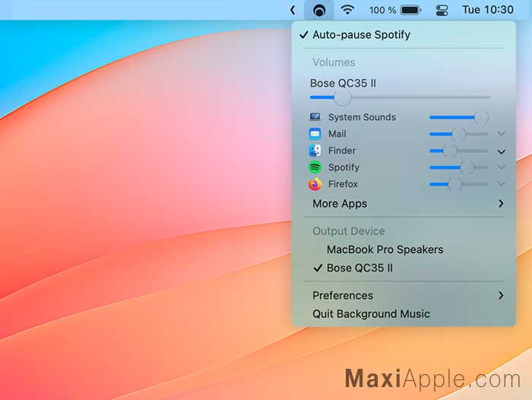Toggle the Auto-pause Spotify option
This screenshot has height=400, width=532.
[404, 35]
